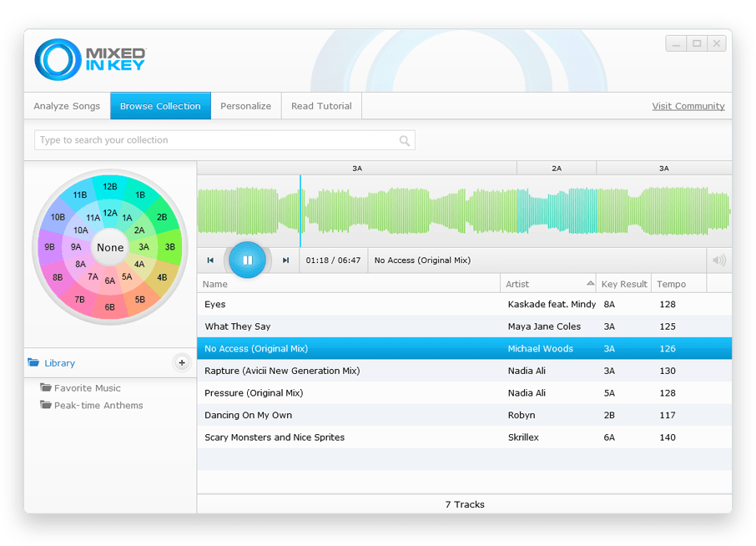Viewport: 756px width, 546px height.
Task: Open the Visit Community link
Action: coord(688,106)
